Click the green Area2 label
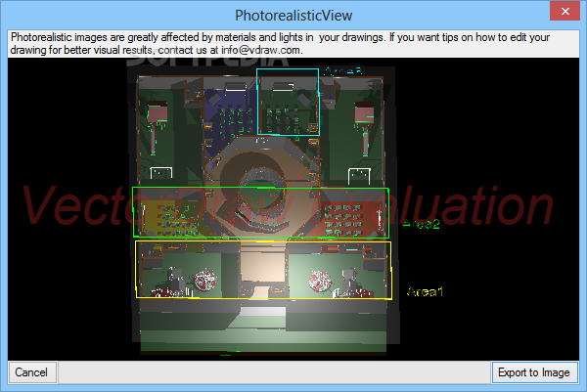Screen dimensions: 587x392 421,224
